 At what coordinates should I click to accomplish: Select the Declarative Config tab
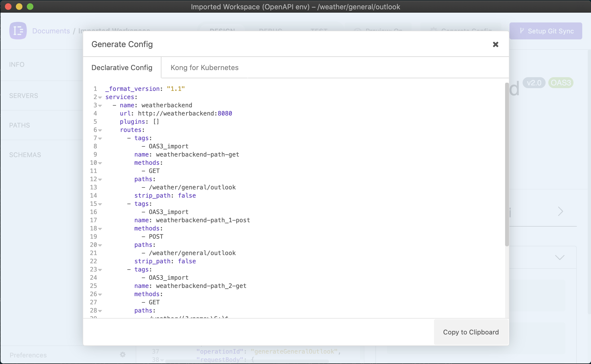click(122, 68)
